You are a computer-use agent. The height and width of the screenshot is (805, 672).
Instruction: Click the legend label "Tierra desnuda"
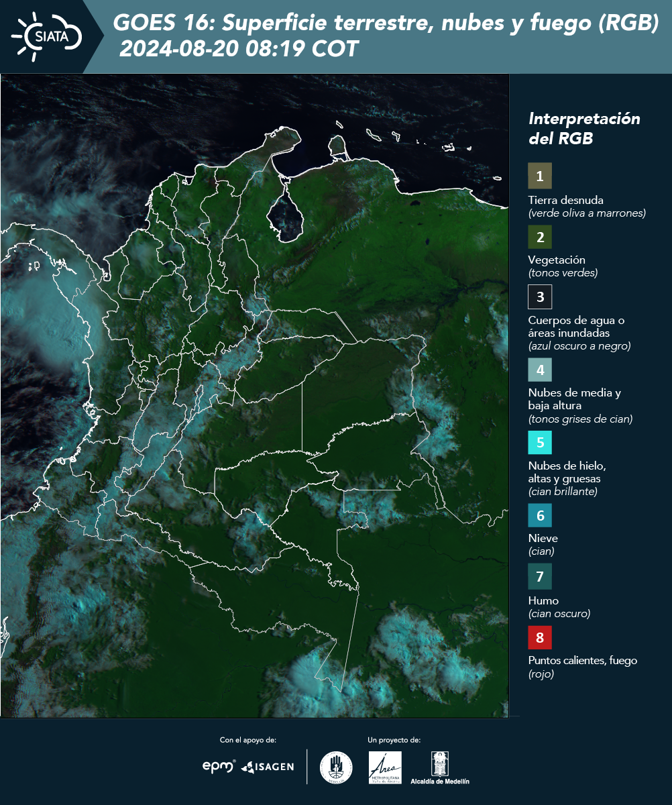tap(566, 200)
